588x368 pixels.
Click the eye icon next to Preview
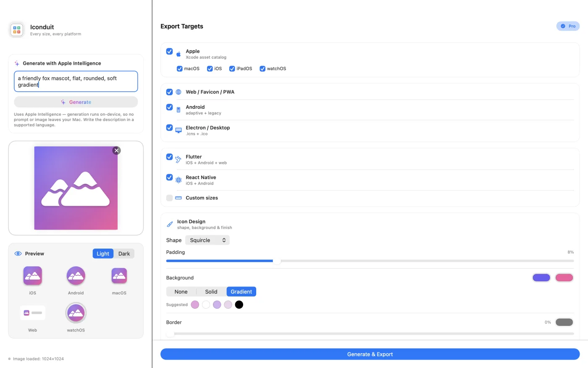click(x=18, y=254)
